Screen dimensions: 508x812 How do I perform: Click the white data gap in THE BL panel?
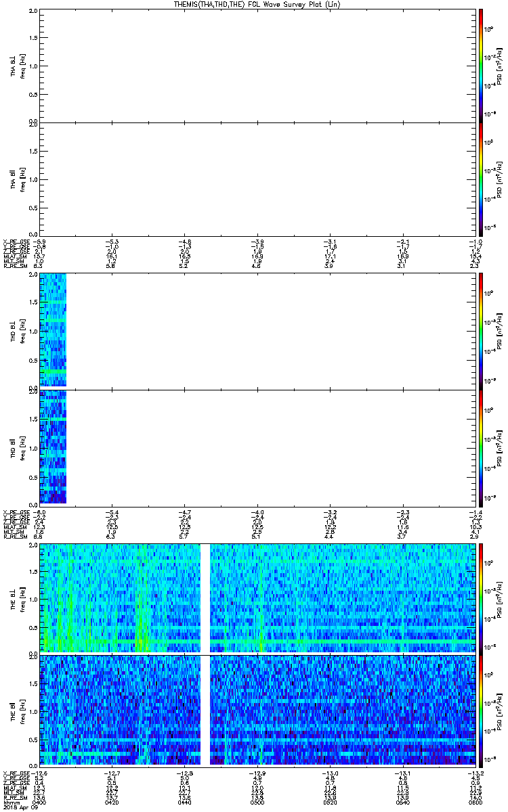(x=206, y=597)
